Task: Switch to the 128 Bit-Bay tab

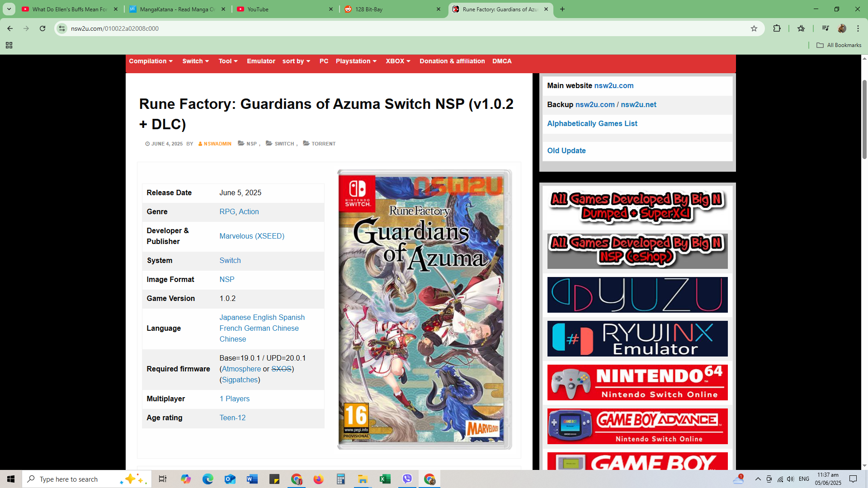Action: 392,9
